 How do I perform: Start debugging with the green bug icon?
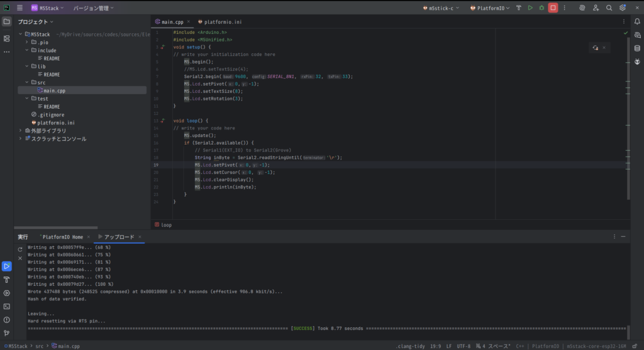coord(541,8)
